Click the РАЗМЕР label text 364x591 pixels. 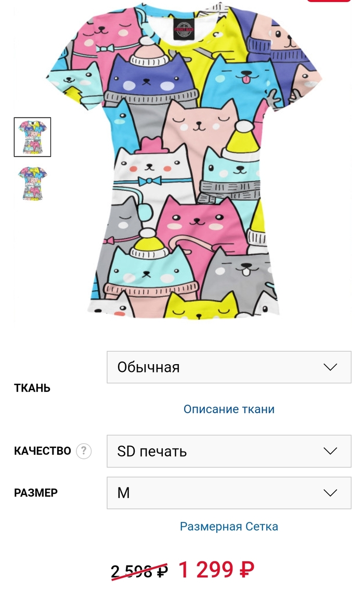pos(36,493)
